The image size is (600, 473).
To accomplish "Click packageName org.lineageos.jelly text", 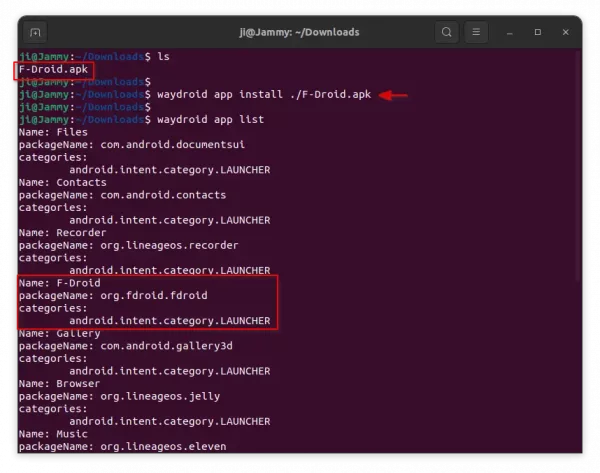I will [x=122, y=396].
